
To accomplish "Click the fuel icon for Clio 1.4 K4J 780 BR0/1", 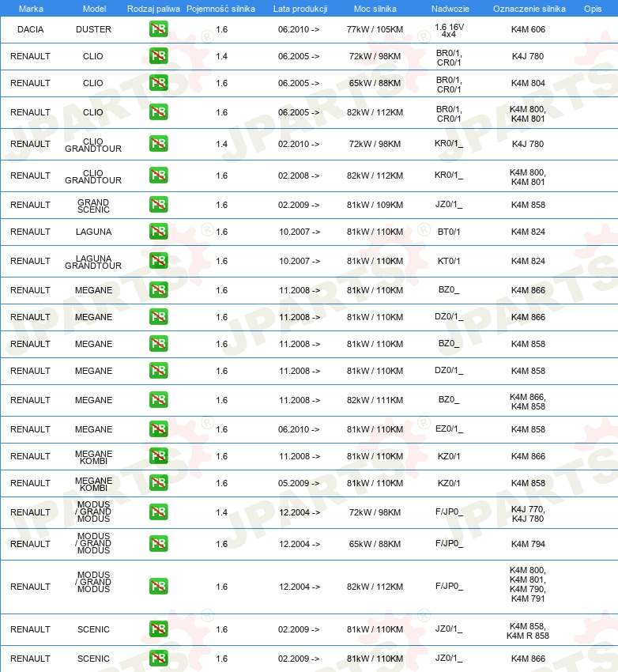I will [x=159, y=55].
